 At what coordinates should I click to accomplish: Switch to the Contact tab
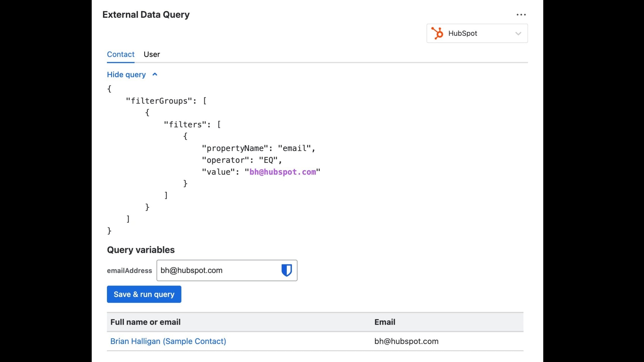coord(121,54)
